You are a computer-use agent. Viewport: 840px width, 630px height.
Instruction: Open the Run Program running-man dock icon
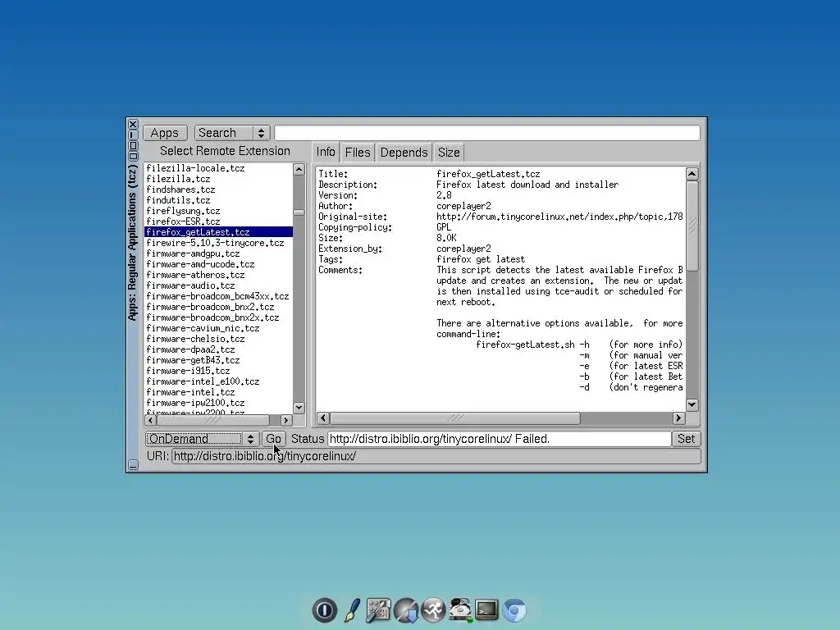[x=433, y=610]
